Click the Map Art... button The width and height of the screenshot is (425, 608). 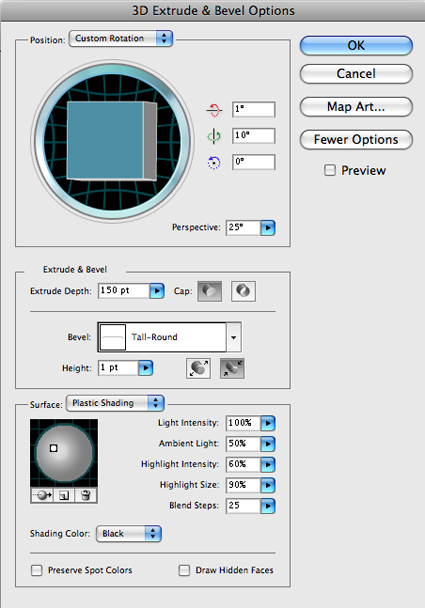356,107
